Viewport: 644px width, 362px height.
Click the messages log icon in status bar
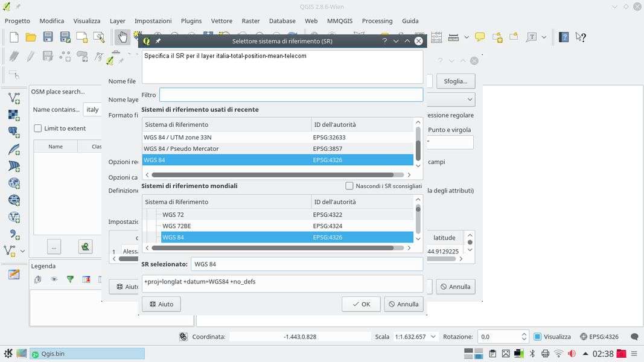click(x=634, y=337)
